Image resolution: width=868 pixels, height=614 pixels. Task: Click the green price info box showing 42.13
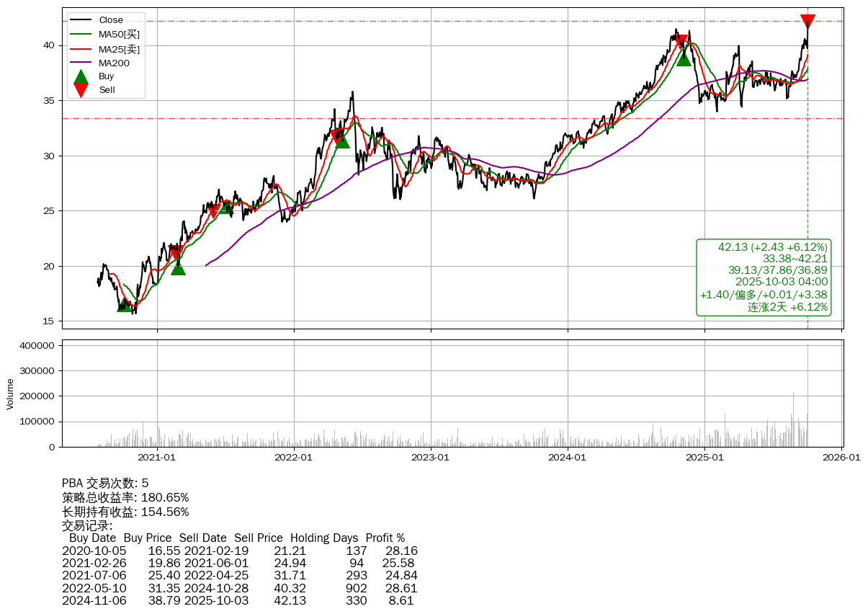click(764, 277)
